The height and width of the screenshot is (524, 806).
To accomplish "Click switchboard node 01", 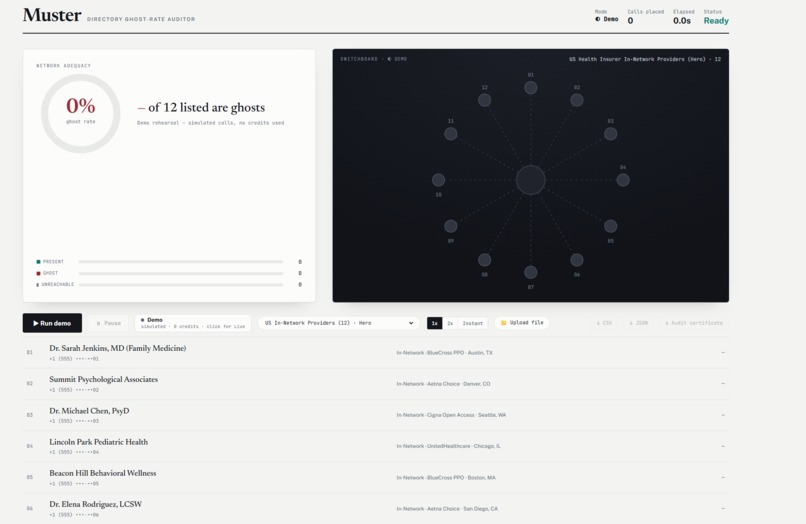I will tap(530, 87).
